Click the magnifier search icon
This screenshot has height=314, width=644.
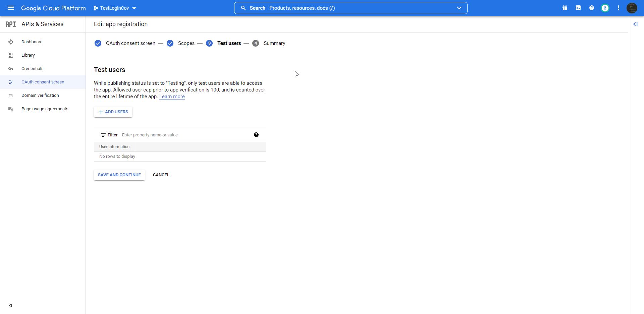244,8
